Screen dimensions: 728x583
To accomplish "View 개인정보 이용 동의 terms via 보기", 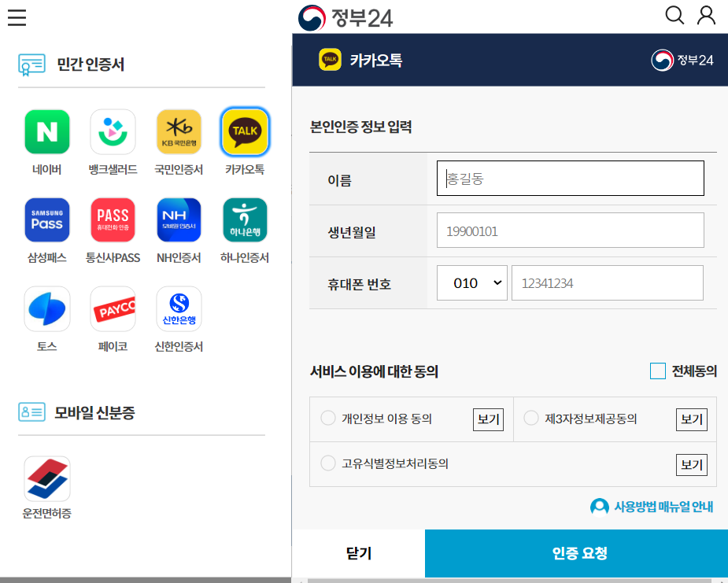I will [x=488, y=419].
